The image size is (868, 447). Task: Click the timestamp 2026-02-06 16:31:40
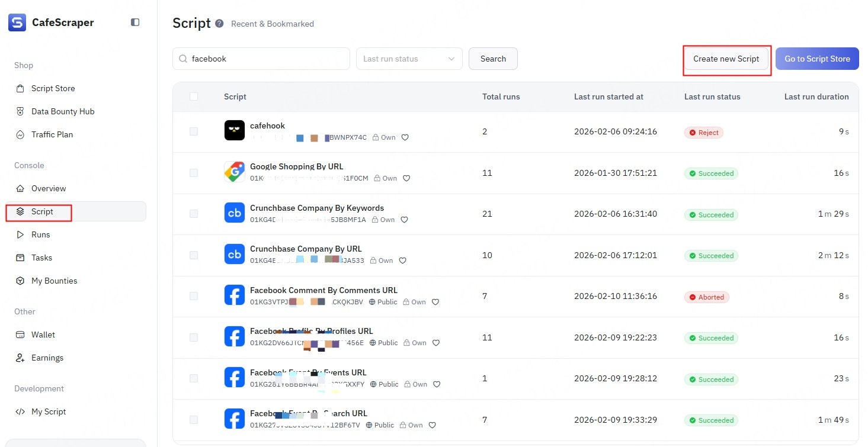(x=616, y=214)
